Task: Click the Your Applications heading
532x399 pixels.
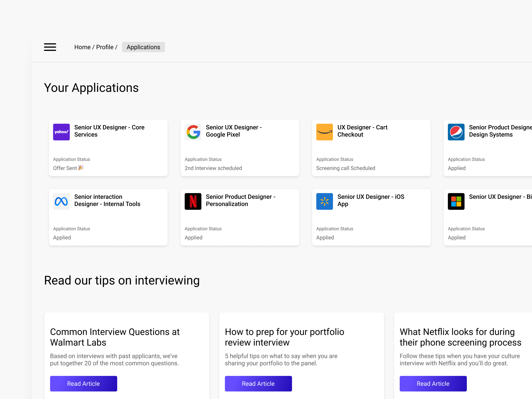Action: (x=91, y=88)
